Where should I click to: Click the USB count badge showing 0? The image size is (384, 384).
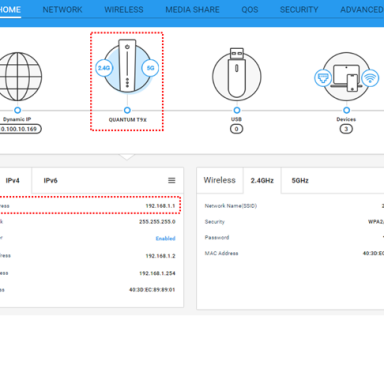(x=237, y=129)
